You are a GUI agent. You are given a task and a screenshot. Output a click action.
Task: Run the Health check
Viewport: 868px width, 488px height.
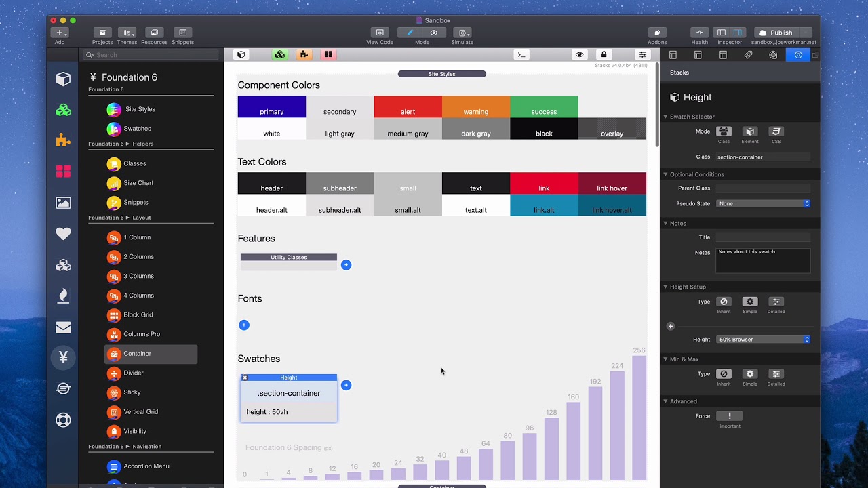point(700,33)
